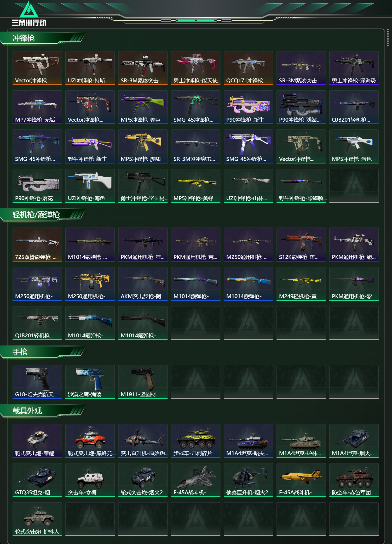Screen dimensions: 392x544
Task: Choose the P90冲锋枪-落花 skin thumbnail
Action: point(37,185)
